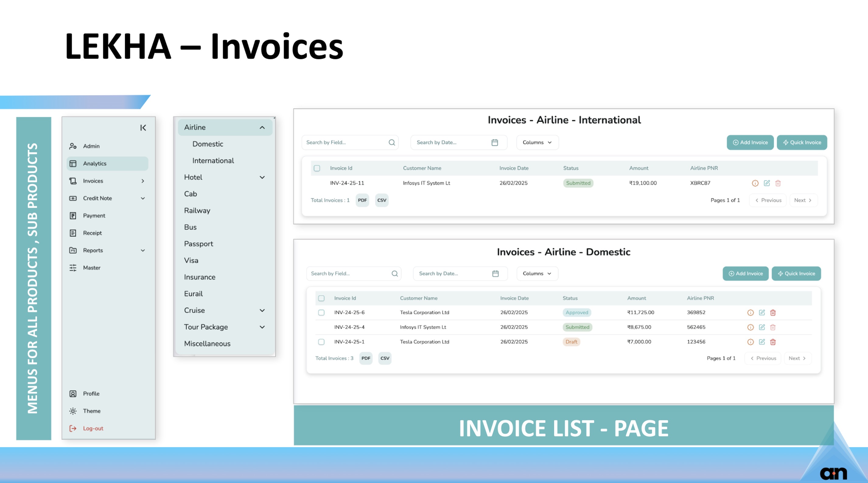Viewport: 868px width, 483px height.
Task: Toggle the select-all checkbox in Domestic table
Action: (321, 298)
